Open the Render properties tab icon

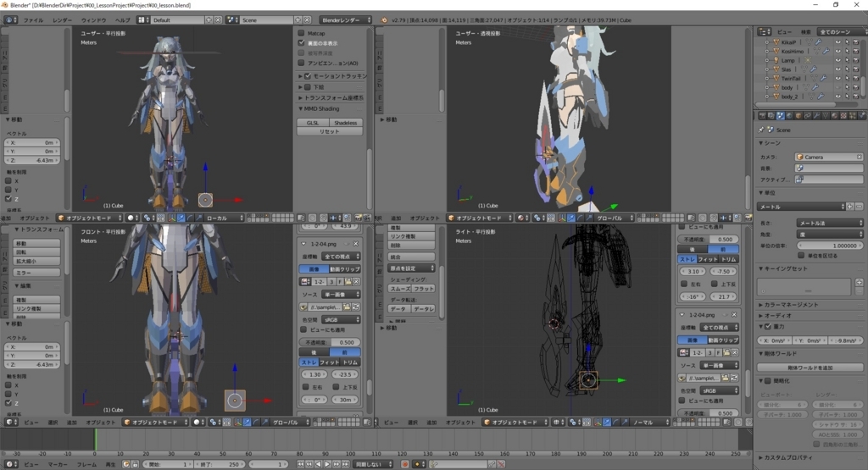[x=762, y=115]
